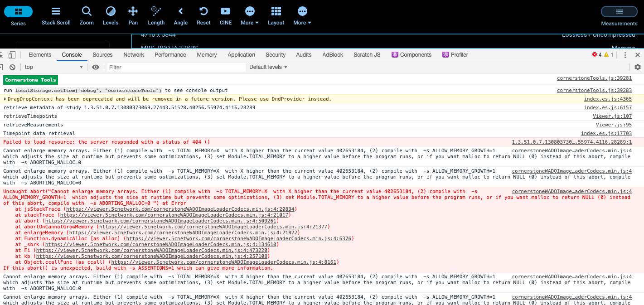The image size is (644, 305).
Task: Switch to the Elements tab
Action: [40, 54]
